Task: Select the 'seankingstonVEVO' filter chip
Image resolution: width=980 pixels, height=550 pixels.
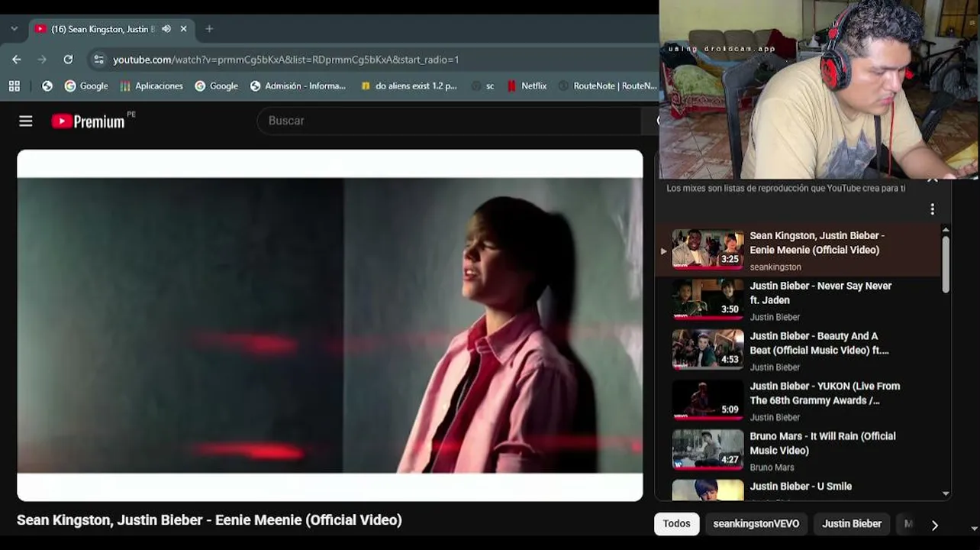Action: pyautogui.click(x=756, y=524)
